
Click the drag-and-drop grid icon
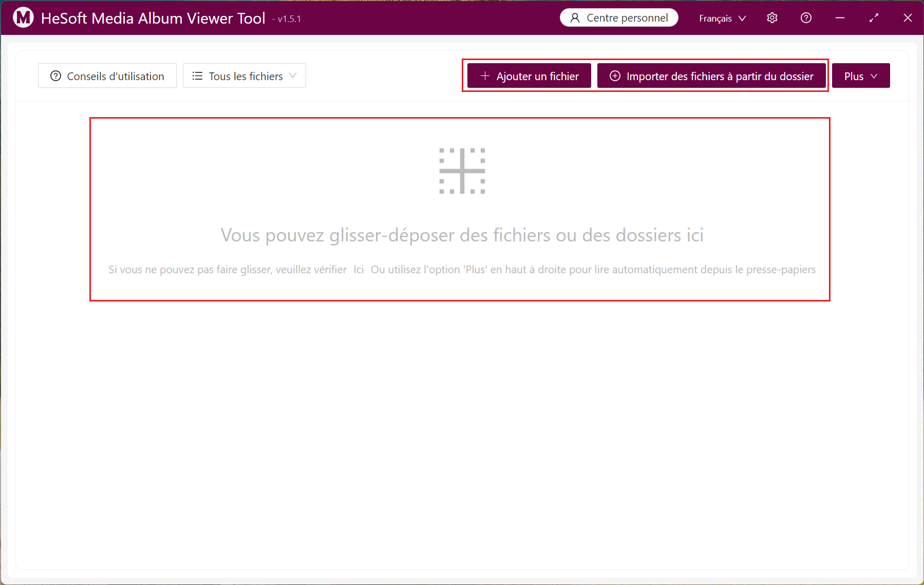coord(462,171)
